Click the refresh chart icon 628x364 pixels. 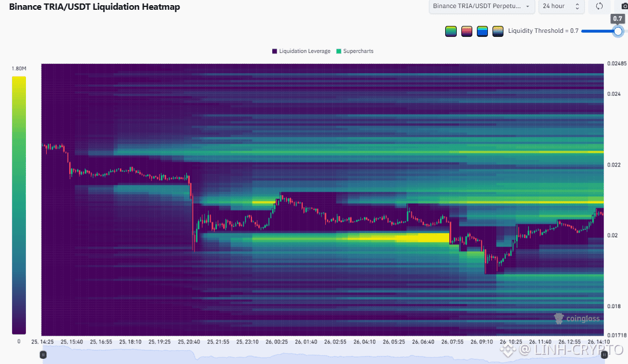point(599,6)
